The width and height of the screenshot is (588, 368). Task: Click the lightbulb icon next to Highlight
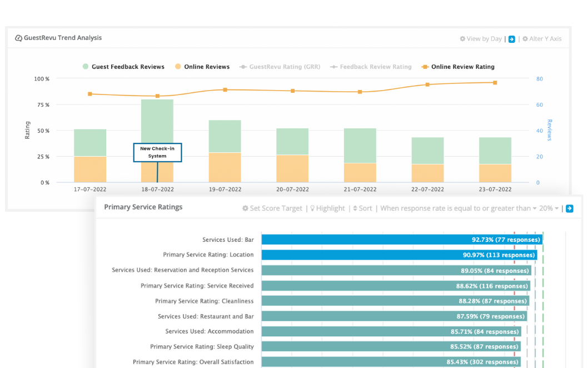point(312,208)
